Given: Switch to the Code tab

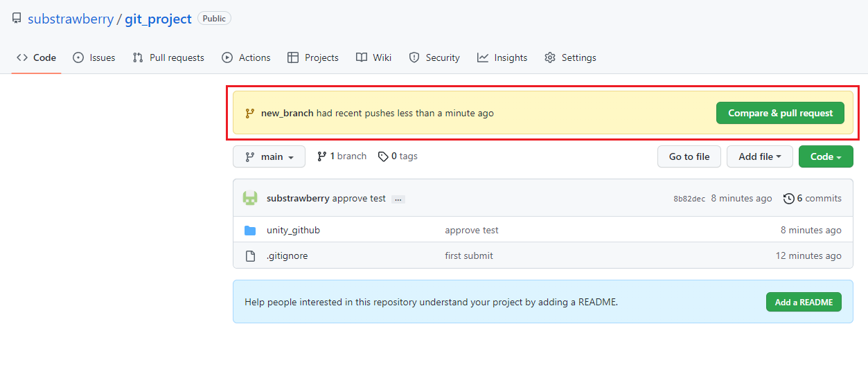Looking at the screenshot, I should [36, 57].
